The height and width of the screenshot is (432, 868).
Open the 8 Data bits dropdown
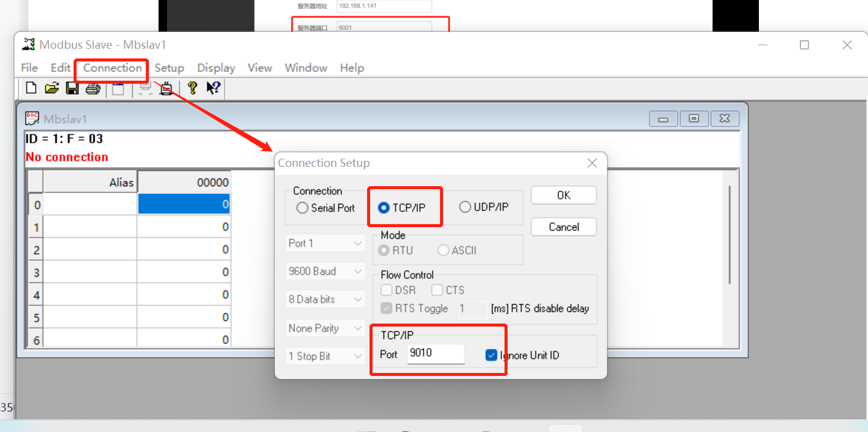325,299
